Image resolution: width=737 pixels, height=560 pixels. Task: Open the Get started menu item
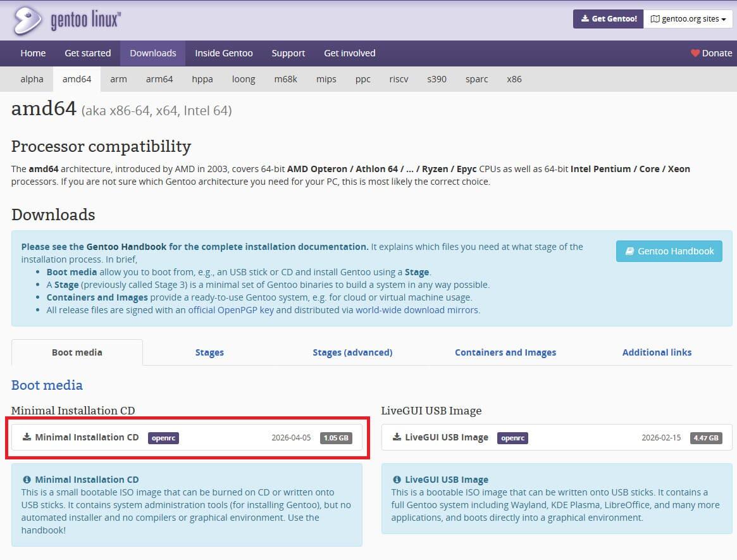87,53
